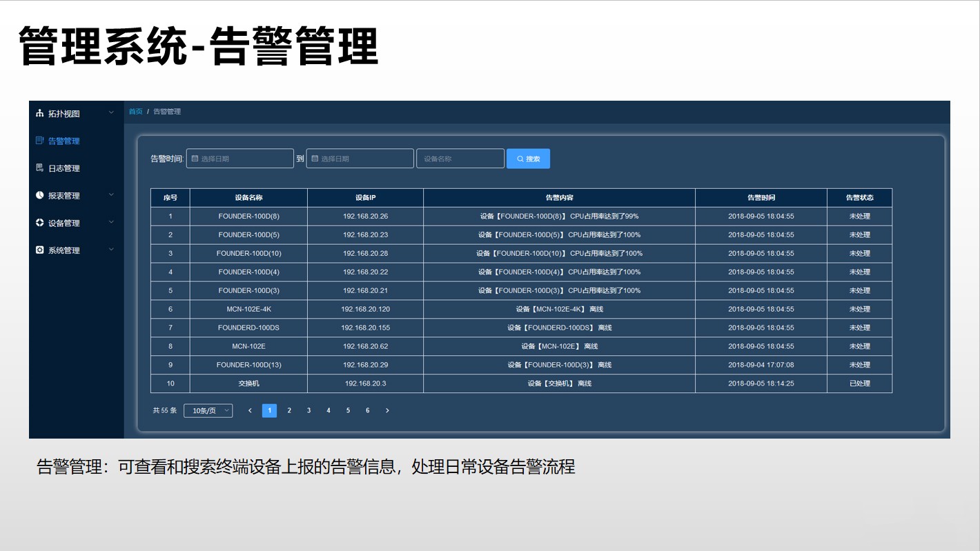Click device name FOUNDER-100D(10)

point(248,254)
